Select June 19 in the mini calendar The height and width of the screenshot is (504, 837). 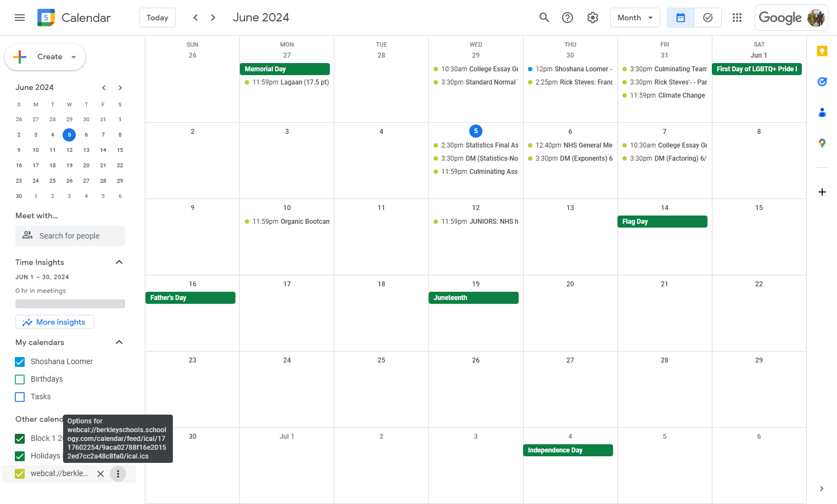click(x=69, y=165)
